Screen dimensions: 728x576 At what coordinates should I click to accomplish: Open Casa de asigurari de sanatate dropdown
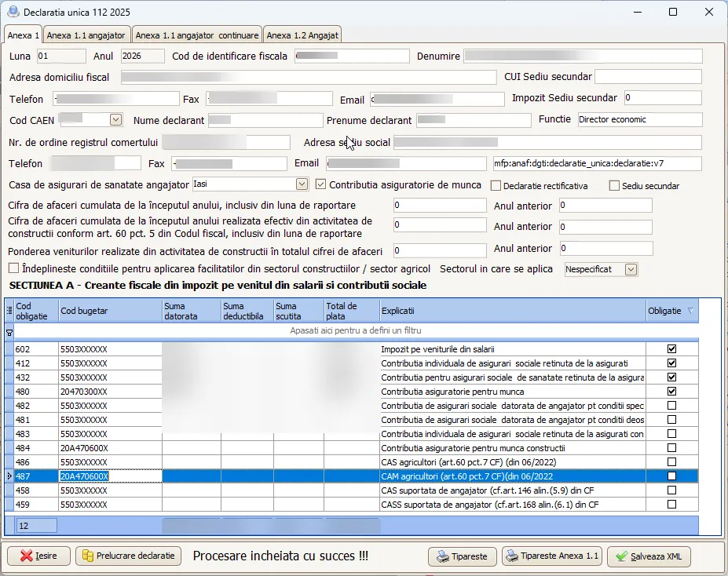point(302,184)
